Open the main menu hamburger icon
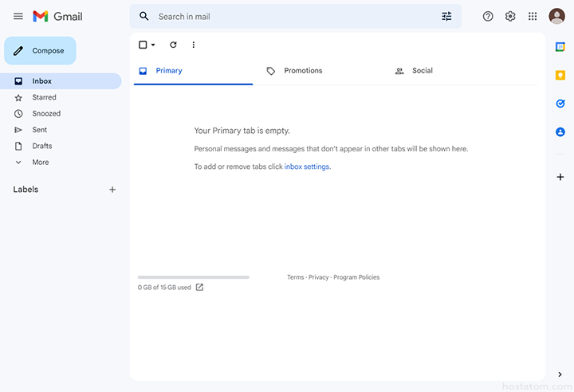This screenshot has height=392, width=574. coord(18,16)
